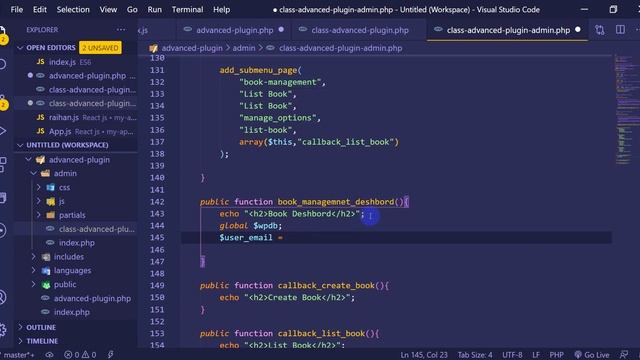Expand the Timeline section
Viewport: 640px width, 360px height.
42,341
